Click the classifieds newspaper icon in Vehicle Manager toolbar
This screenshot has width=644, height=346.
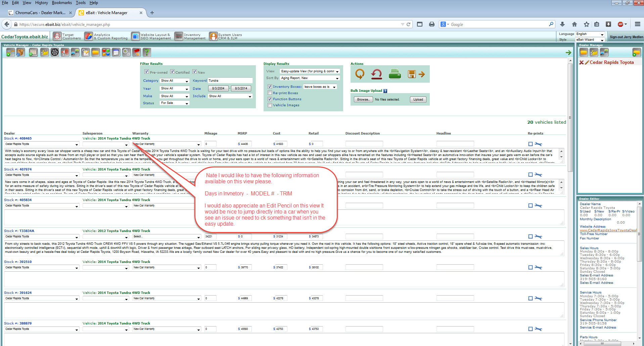point(33,52)
